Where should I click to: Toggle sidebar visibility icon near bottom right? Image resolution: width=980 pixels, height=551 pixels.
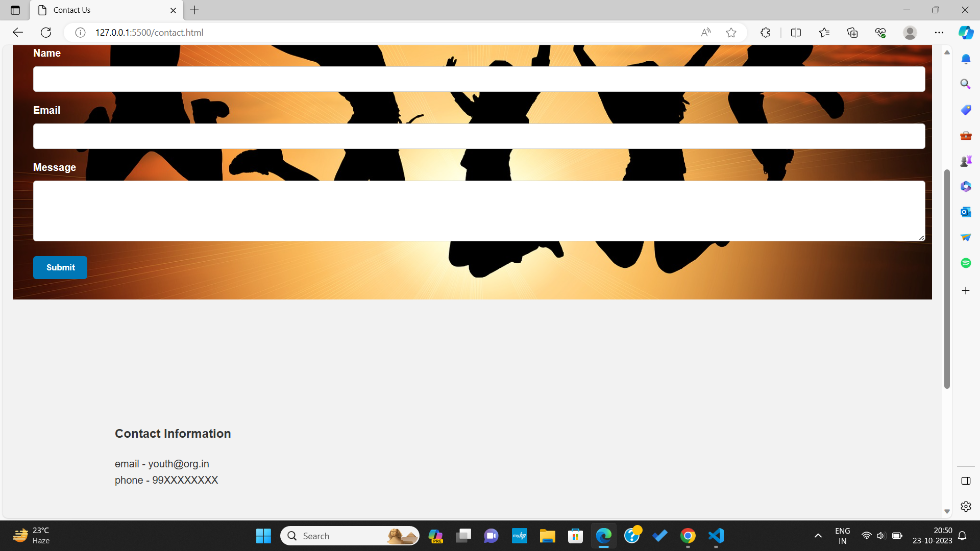pyautogui.click(x=966, y=481)
